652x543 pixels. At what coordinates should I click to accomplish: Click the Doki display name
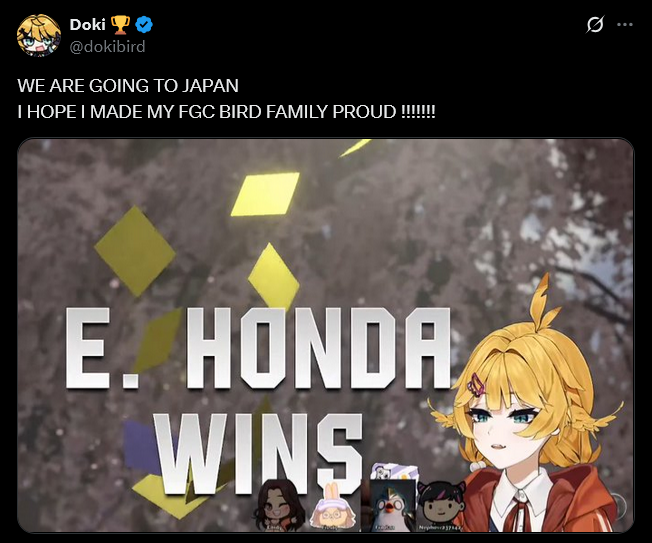pos(87,25)
